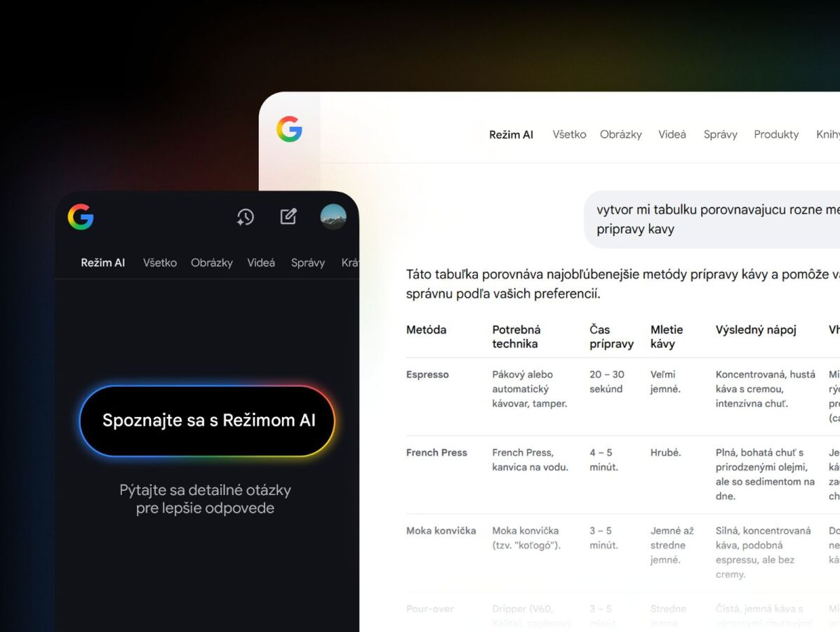
Task: Start a new chat with the compose icon
Action: pyautogui.click(x=288, y=216)
